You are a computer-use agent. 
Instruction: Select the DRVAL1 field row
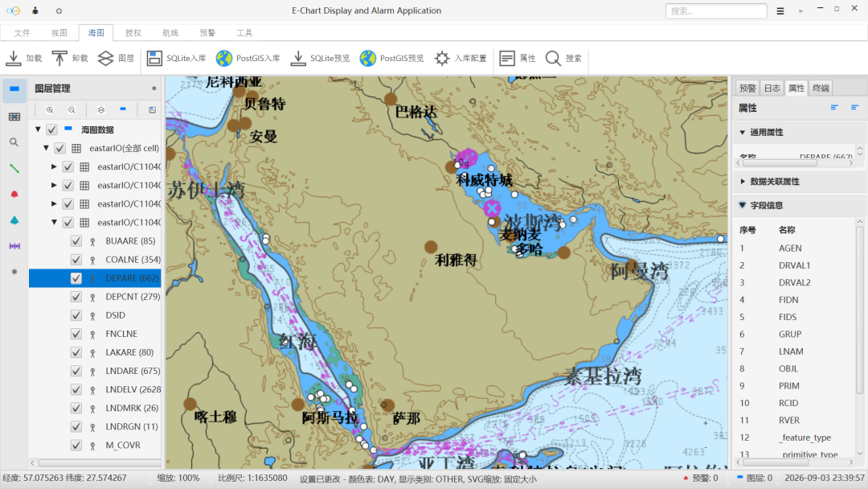click(x=794, y=265)
